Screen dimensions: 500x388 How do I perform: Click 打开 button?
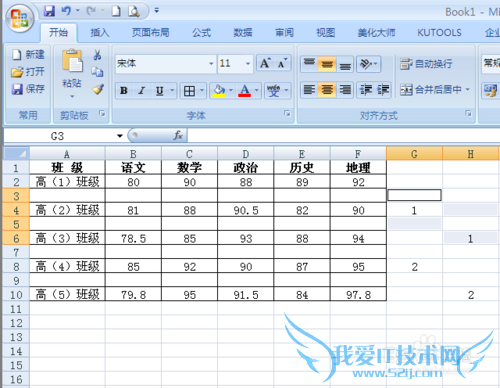tap(28, 71)
